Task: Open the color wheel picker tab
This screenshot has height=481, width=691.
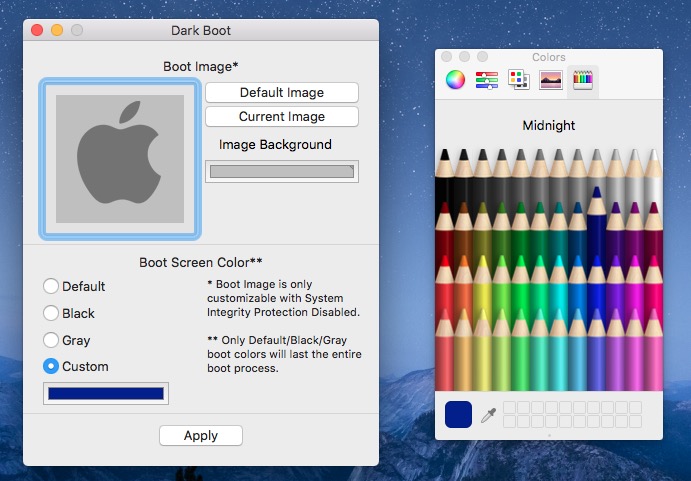Action: coord(456,80)
